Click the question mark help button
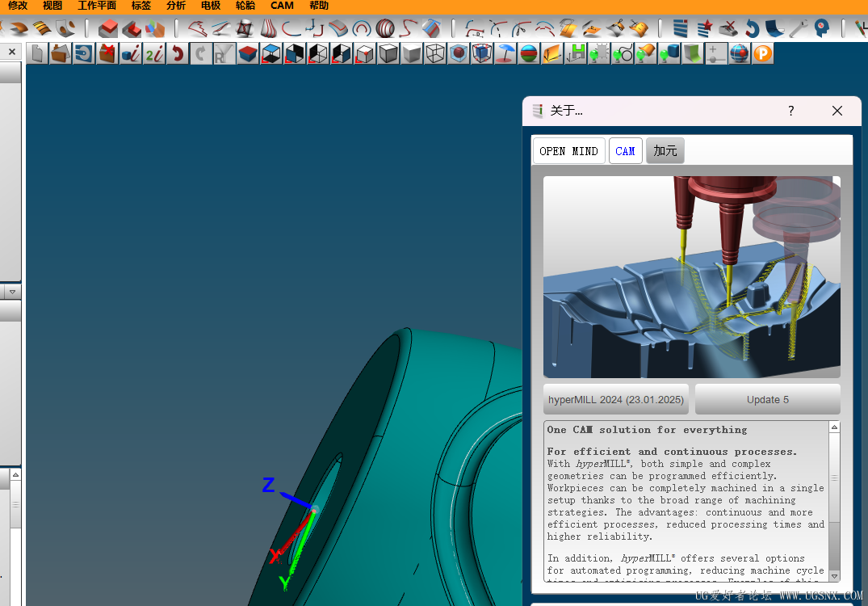This screenshot has height=606, width=868. click(x=791, y=111)
